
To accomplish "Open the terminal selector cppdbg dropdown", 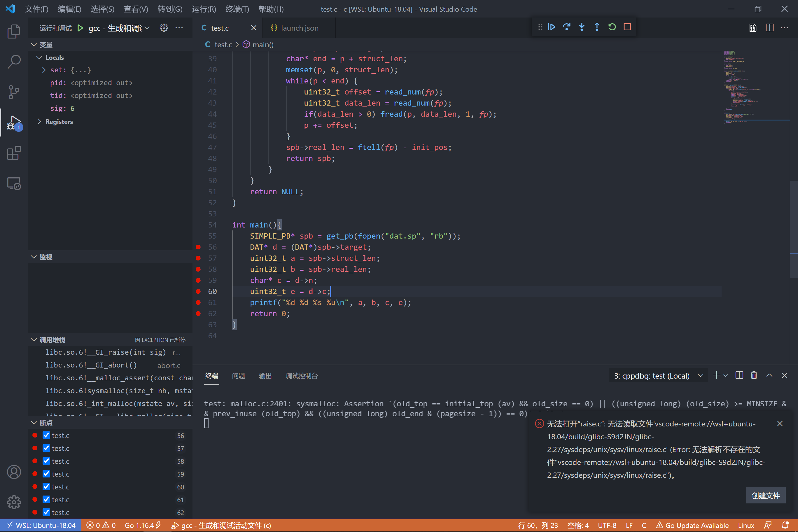I will tap(658, 376).
